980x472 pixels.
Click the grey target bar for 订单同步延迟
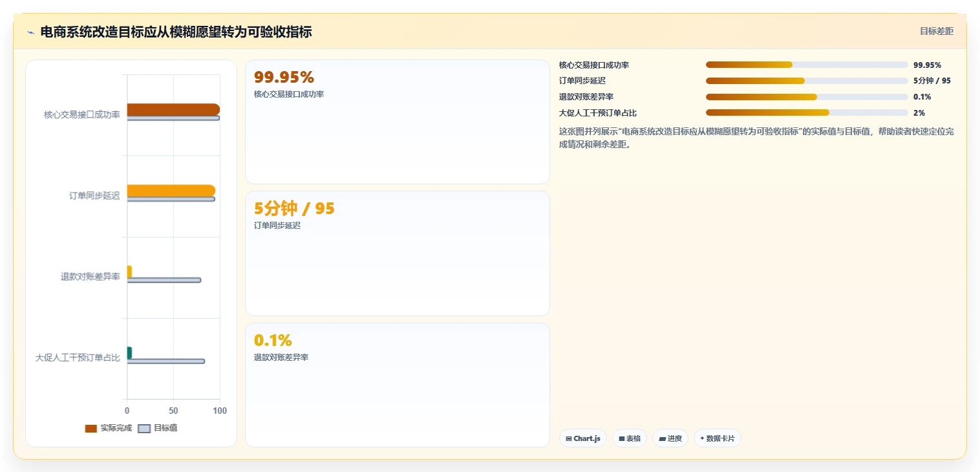[x=171, y=199]
